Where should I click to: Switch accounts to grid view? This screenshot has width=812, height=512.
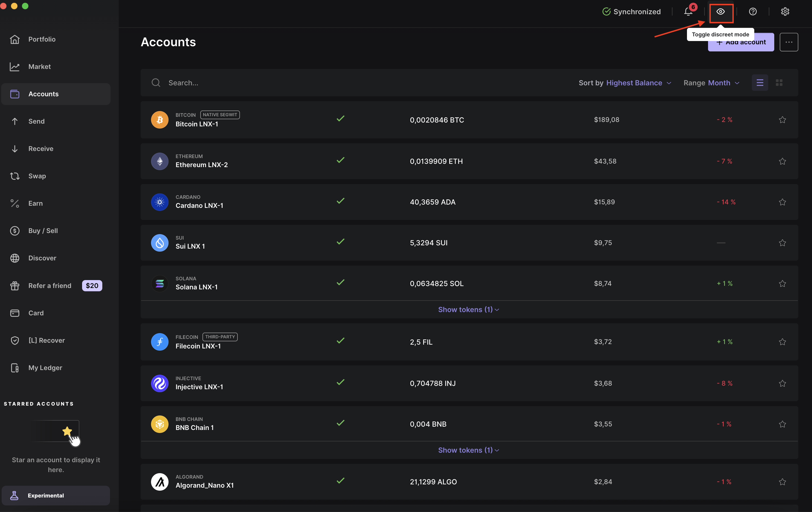(779, 83)
